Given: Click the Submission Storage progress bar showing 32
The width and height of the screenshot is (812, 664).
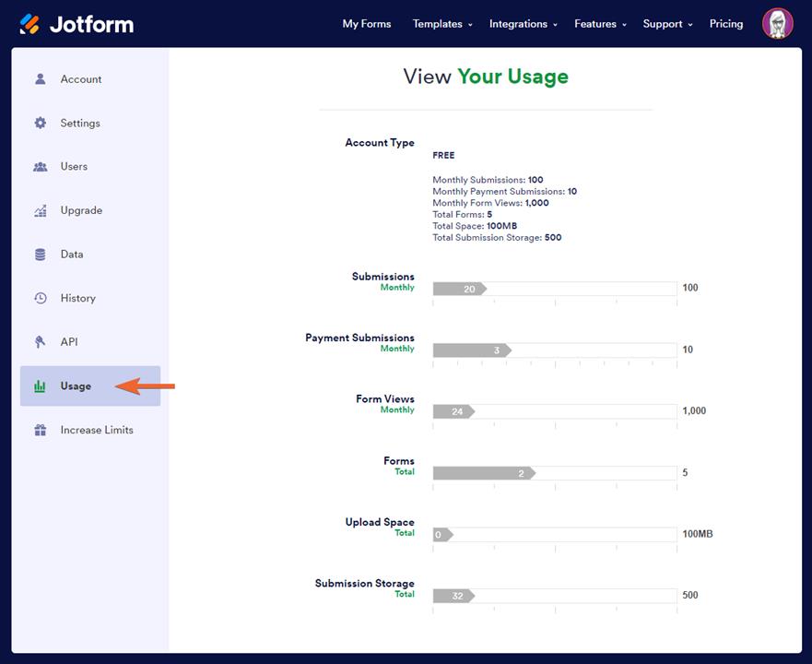Looking at the screenshot, I should coord(555,596).
